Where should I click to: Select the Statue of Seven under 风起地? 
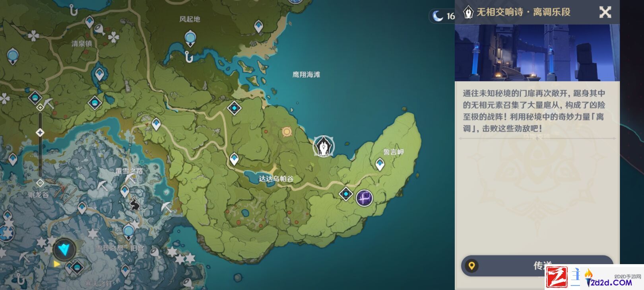point(190,39)
